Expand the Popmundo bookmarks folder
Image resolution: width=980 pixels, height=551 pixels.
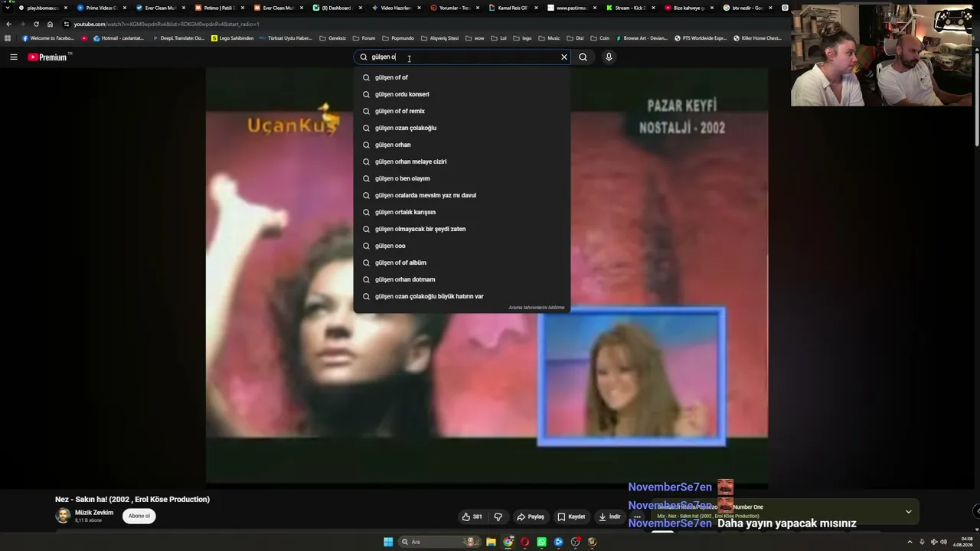pos(398,38)
